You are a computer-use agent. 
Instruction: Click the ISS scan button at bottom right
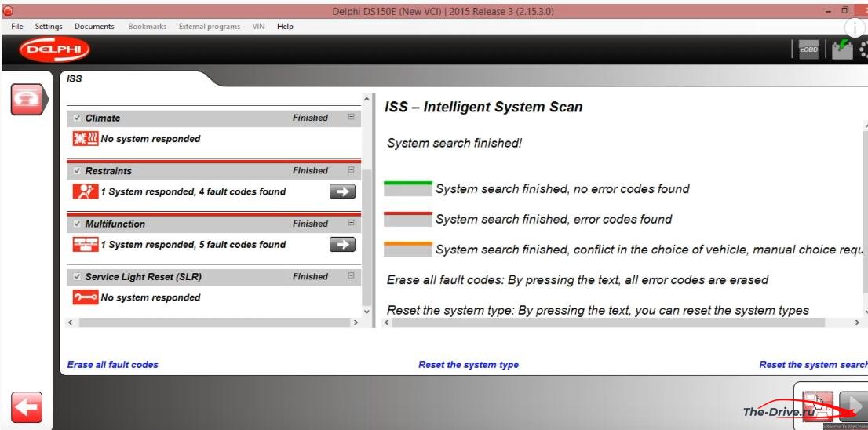coord(818,406)
